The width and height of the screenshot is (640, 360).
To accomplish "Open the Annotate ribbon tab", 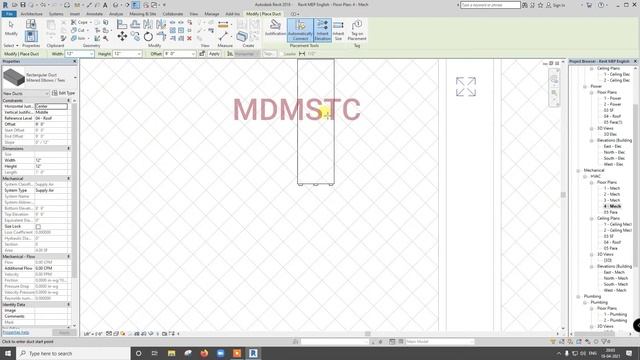I will coord(94,14).
